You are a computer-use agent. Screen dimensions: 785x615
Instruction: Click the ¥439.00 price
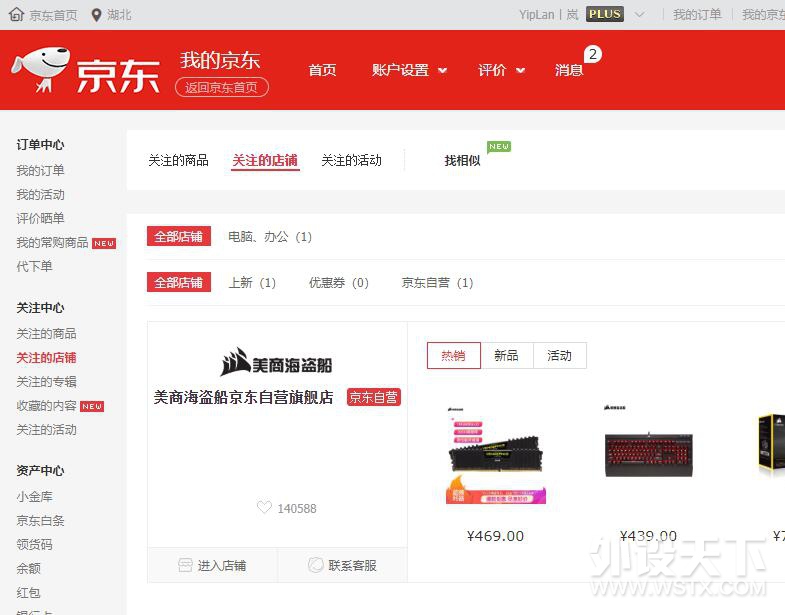tap(648, 536)
